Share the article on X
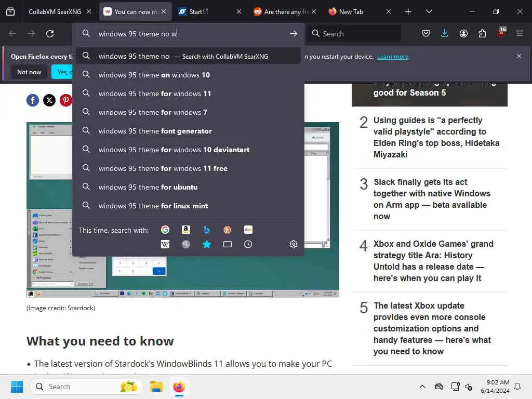The height and width of the screenshot is (399, 532). pos(49,100)
